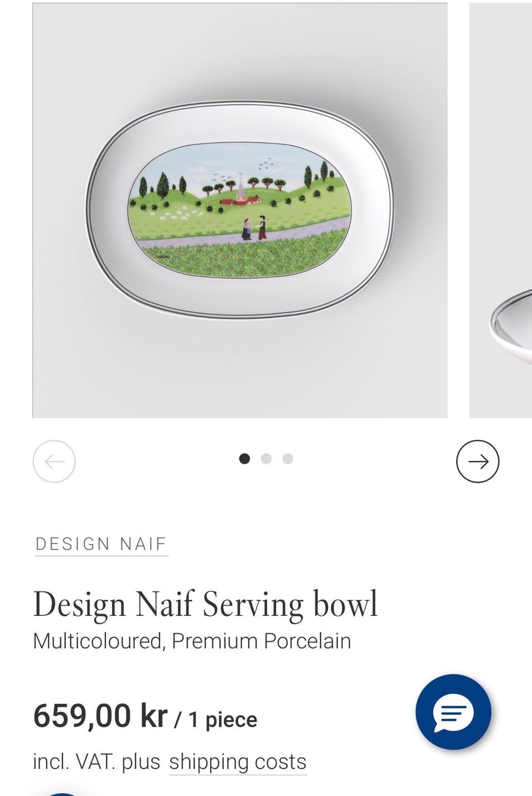Click the Design Naif Serving bowl title

(206, 604)
